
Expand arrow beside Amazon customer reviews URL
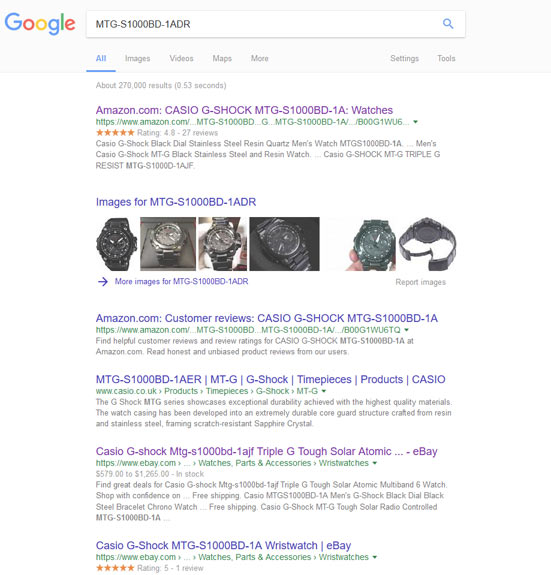406,330
